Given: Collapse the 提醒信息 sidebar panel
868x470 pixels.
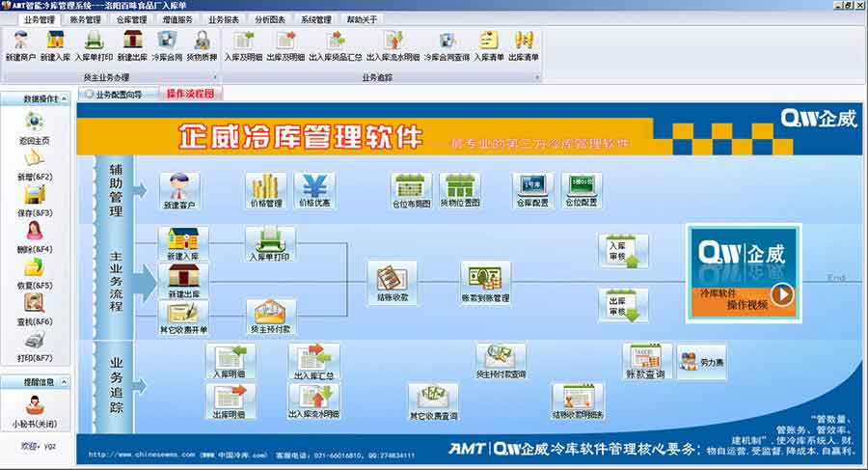Looking at the screenshot, I should click(x=65, y=382).
